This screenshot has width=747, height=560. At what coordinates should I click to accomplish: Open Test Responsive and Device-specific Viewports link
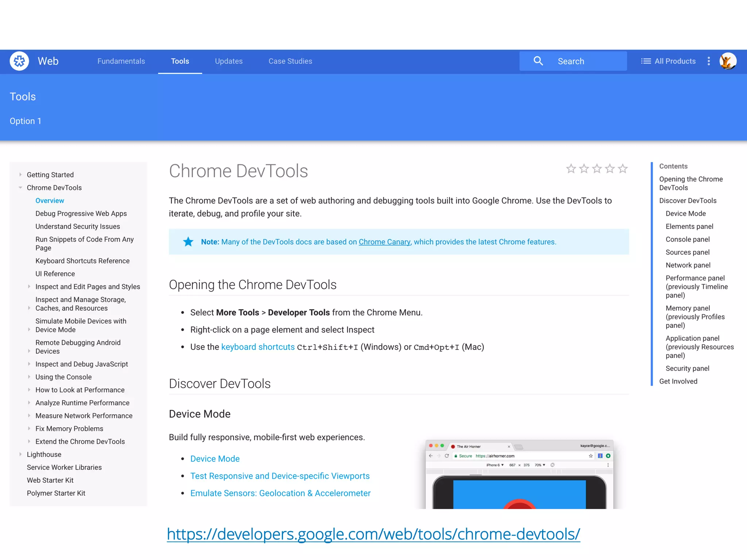point(280,476)
